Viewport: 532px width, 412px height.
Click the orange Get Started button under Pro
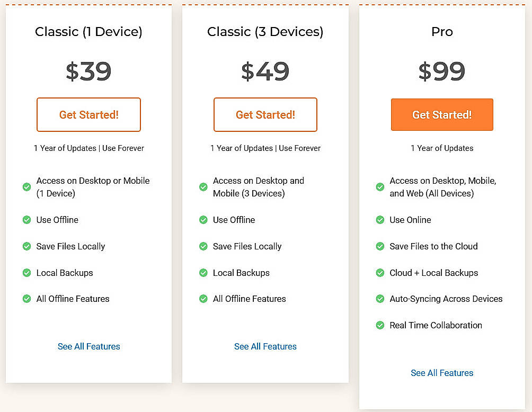click(442, 114)
